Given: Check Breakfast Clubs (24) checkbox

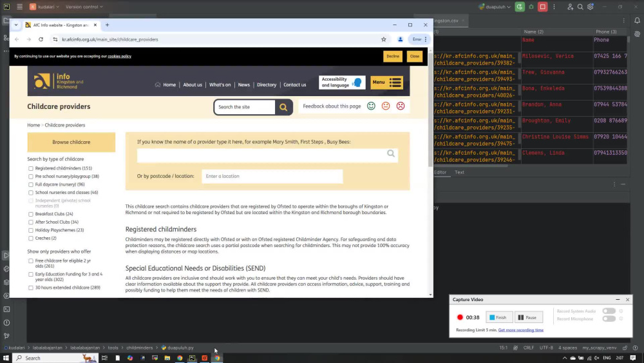Looking at the screenshot, I should [x=31, y=214].
